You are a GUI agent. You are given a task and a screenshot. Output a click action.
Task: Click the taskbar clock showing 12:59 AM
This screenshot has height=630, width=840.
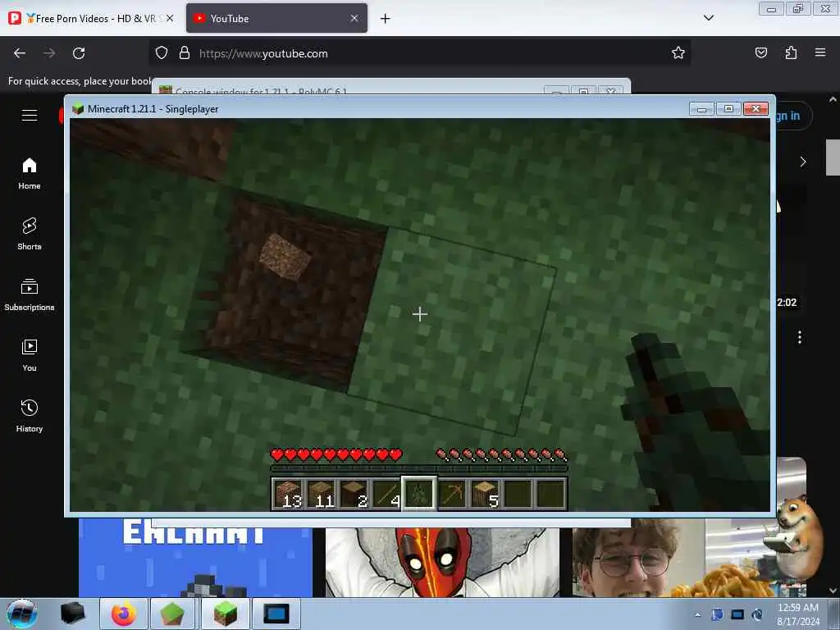(797, 614)
